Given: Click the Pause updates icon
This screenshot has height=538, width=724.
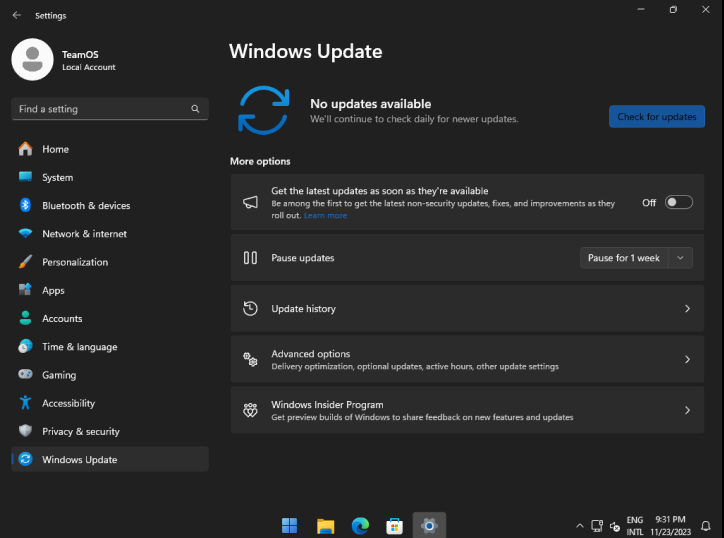Looking at the screenshot, I should (250, 258).
